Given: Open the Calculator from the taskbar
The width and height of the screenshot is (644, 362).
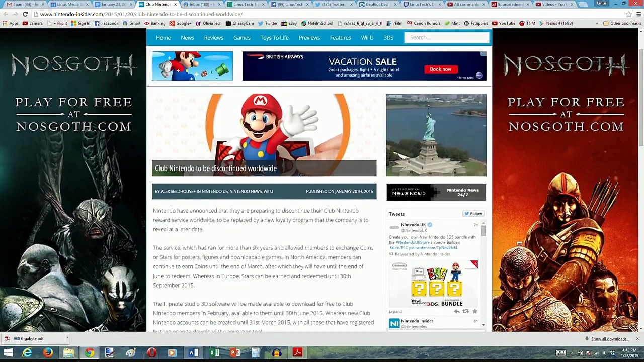Looking at the screenshot, I should pyautogui.click(x=256, y=353).
